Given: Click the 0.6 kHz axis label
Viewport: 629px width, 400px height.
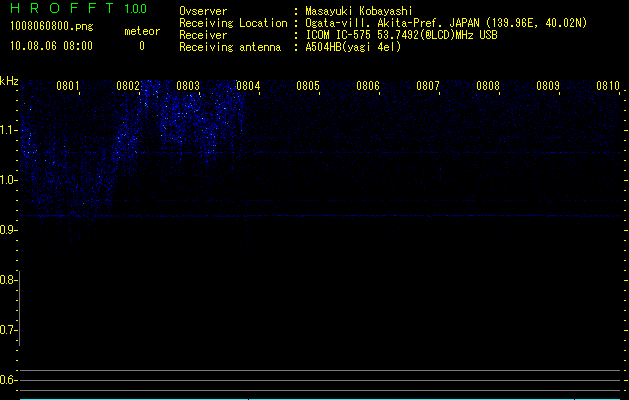Looking at the screenshot, I should pyautogui.click(x=8, y=380).
